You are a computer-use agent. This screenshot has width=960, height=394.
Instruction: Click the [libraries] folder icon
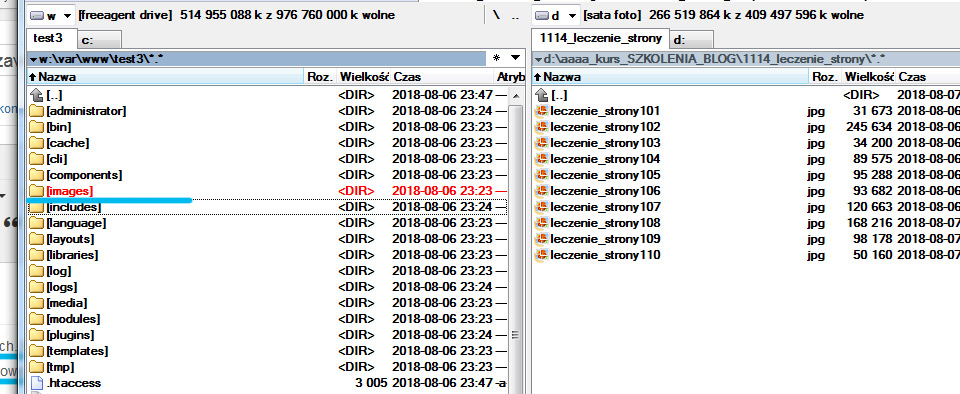click(37, 255)
